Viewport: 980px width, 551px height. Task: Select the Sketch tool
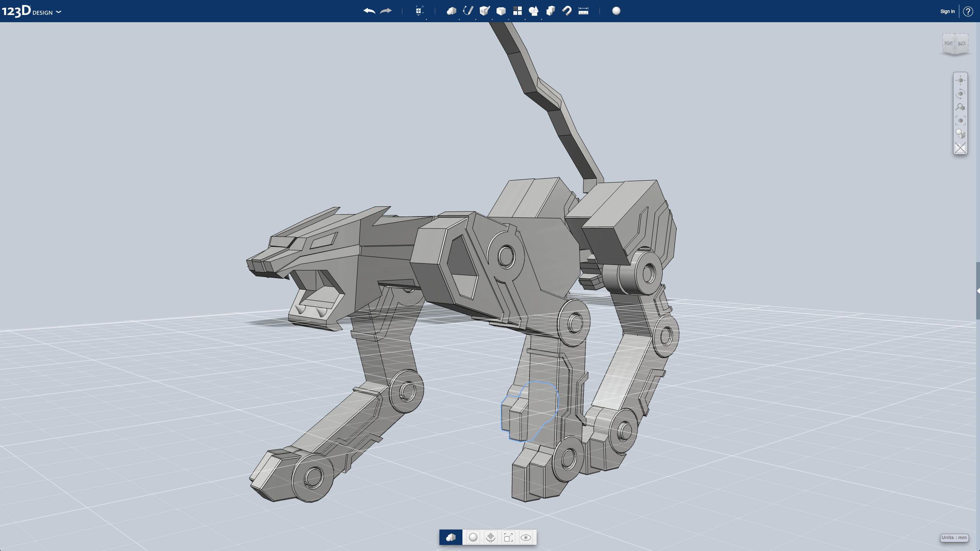coord(468,11)
